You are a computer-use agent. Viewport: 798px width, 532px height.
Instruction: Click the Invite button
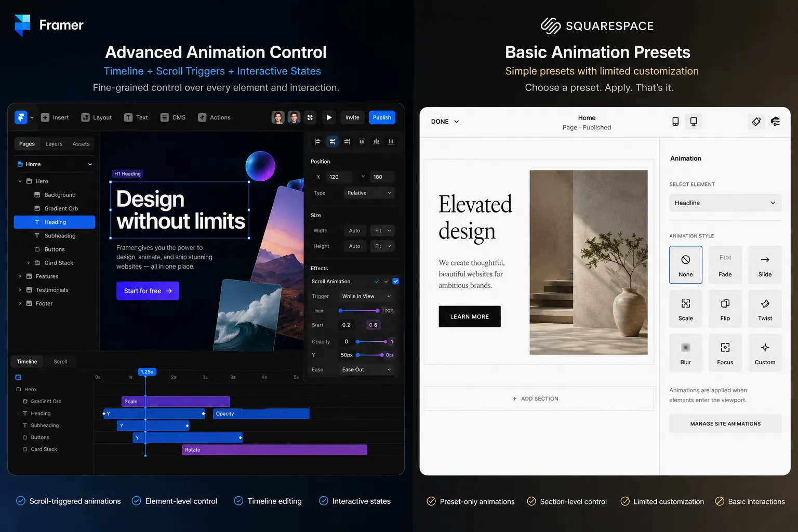(x=352, y=117)
